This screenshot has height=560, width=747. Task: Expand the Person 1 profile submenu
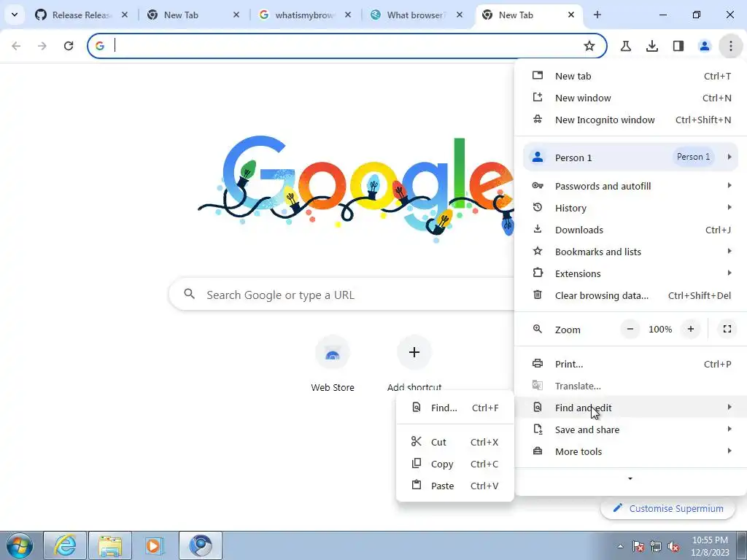point(631,157)
